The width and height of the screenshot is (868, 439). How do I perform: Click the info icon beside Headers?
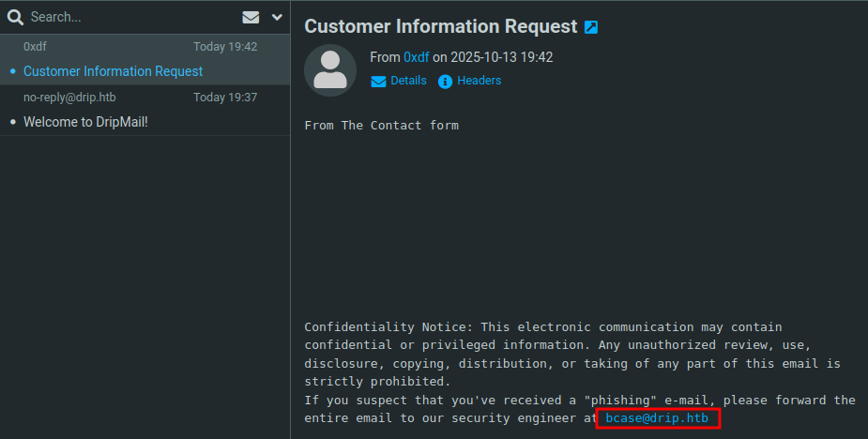(x=446, y=82)
